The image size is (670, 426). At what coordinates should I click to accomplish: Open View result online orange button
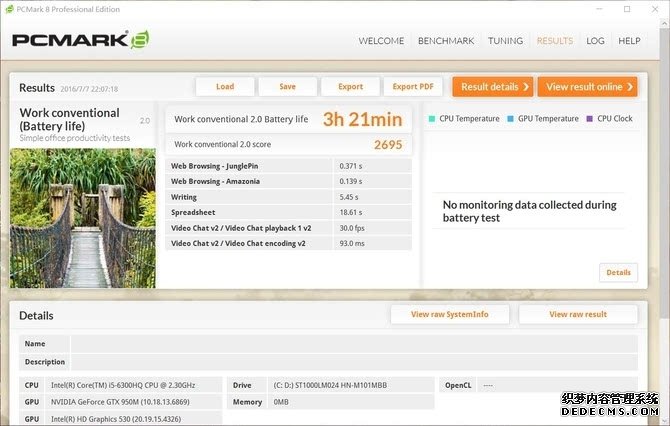click(587, 87)
